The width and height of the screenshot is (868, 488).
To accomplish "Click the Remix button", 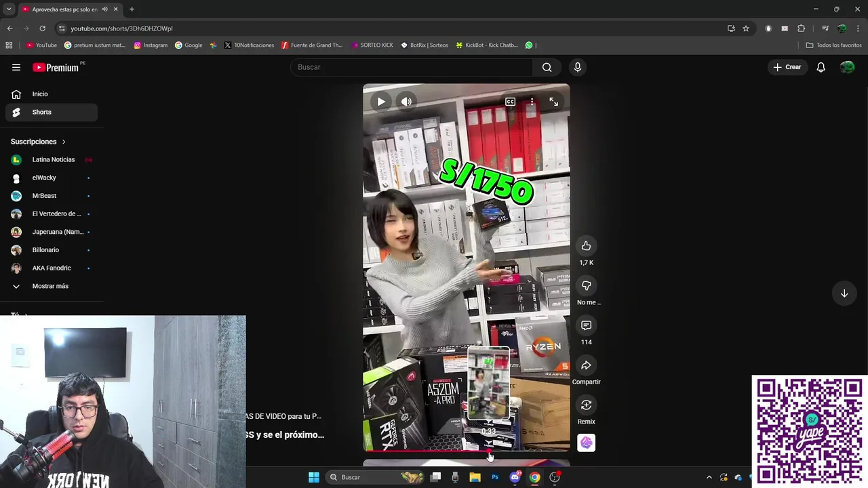I will coord(586,405).
